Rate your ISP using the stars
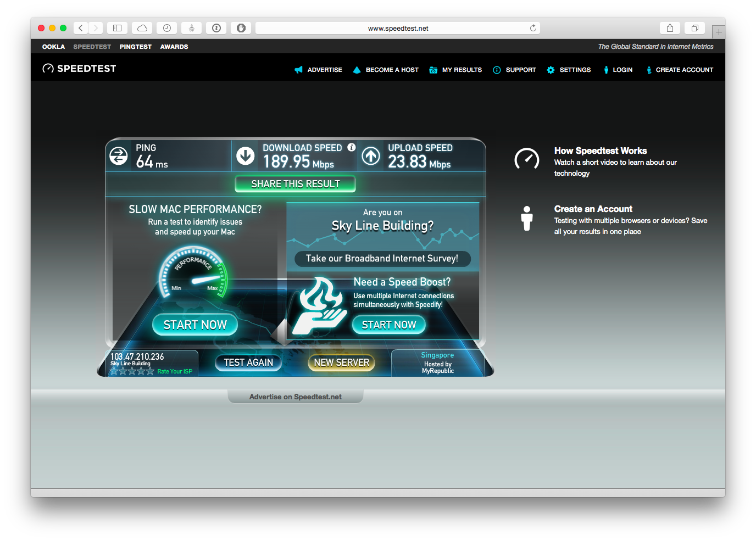756x541 pixels. [132, 371]
